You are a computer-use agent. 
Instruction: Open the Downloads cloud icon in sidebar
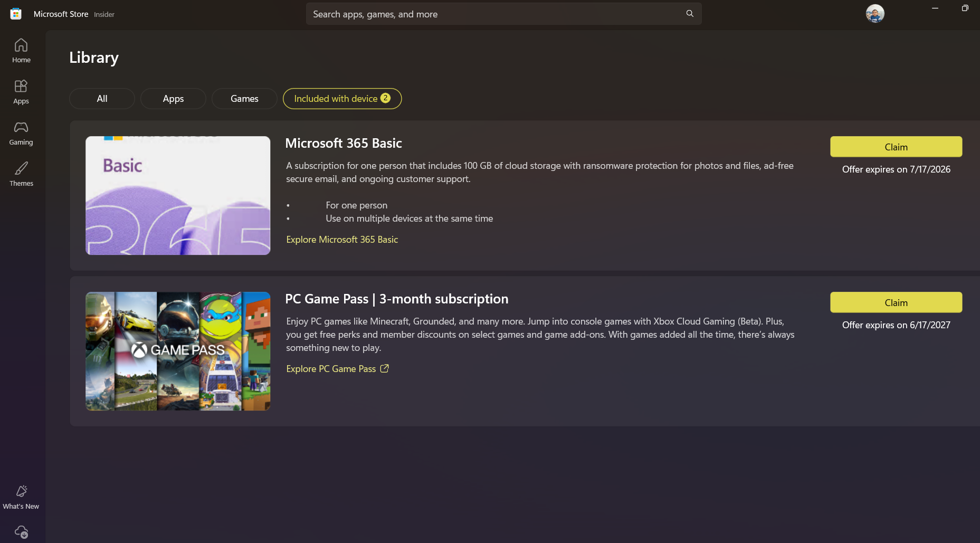[x=21, y=531]
